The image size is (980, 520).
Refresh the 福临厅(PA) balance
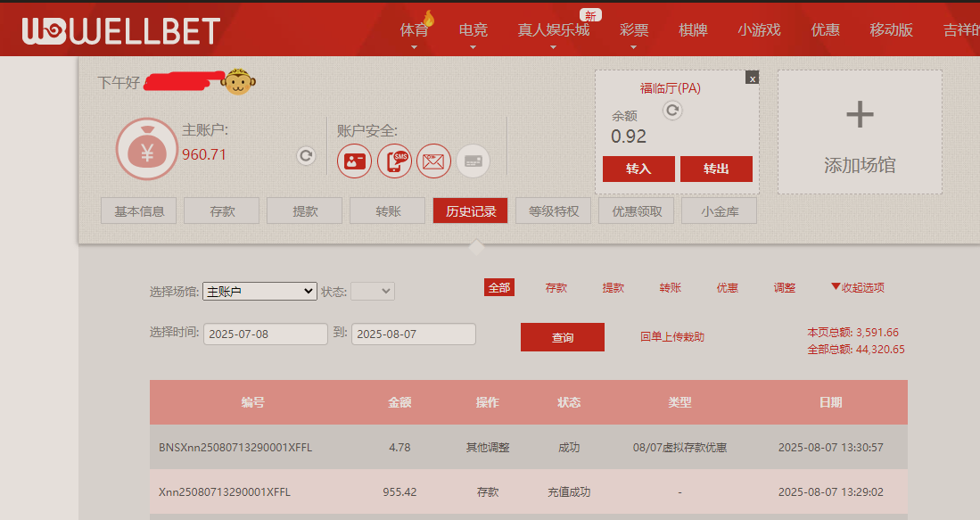tap(671, 111)
